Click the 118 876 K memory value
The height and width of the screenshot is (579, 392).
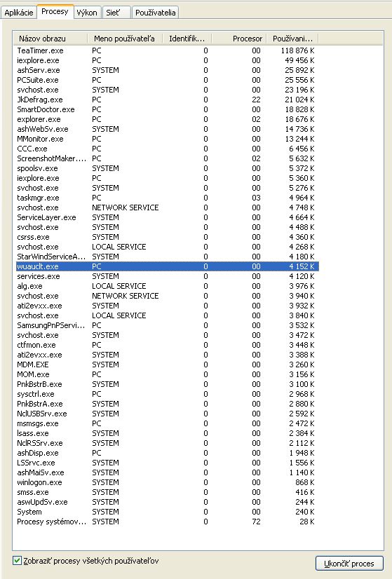click(298, 50)
